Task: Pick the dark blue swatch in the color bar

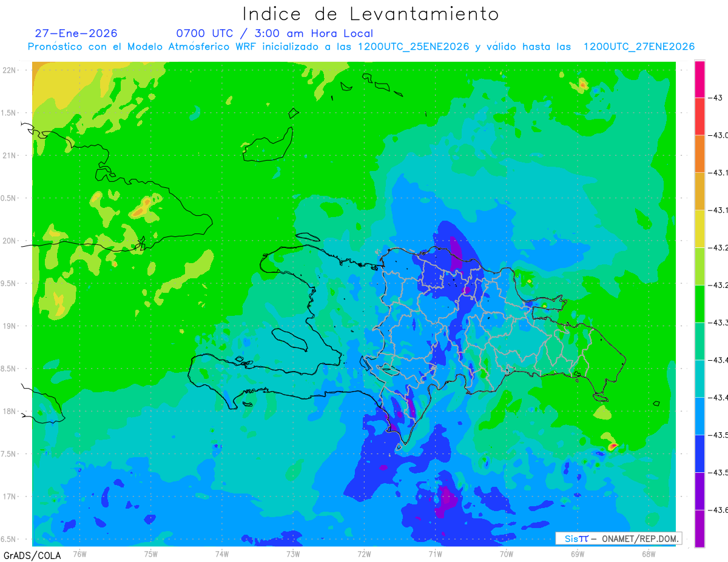Action: [699, 452]
